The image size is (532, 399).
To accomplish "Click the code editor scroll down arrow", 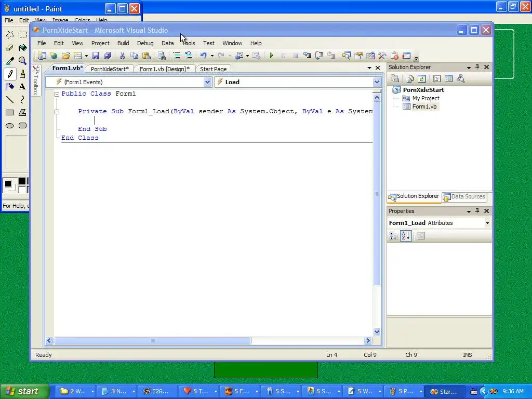I will pos(377,331).
